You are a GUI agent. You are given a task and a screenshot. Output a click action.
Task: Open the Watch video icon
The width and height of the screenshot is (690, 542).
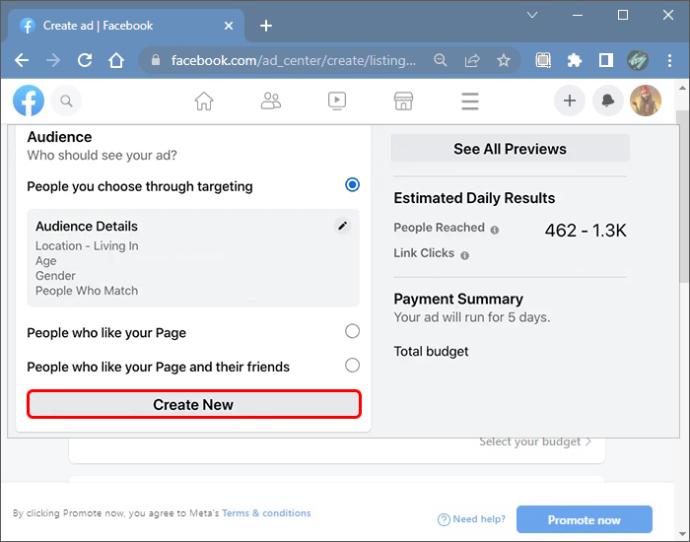(x=337, y=101)
